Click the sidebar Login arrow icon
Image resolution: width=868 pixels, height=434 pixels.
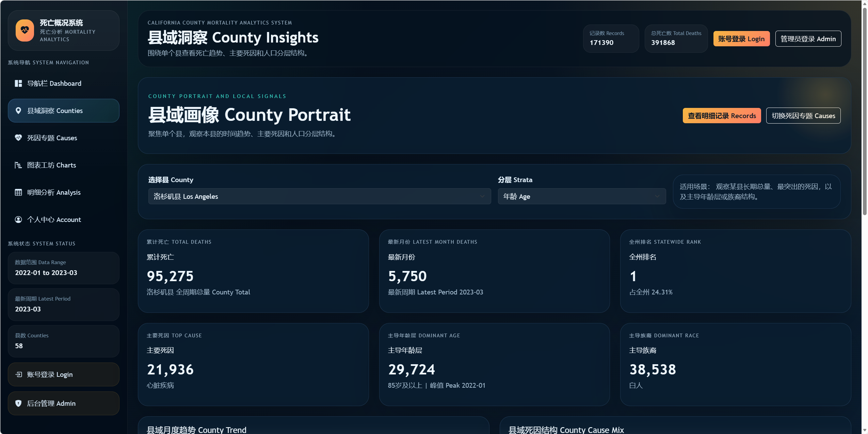coord(19,374)
